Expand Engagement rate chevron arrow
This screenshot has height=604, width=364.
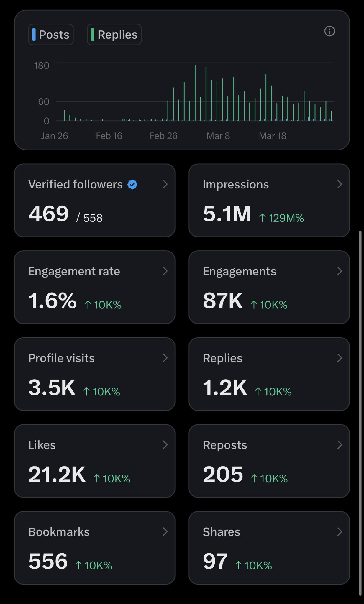pyautogui.click(x=165, y=271)
